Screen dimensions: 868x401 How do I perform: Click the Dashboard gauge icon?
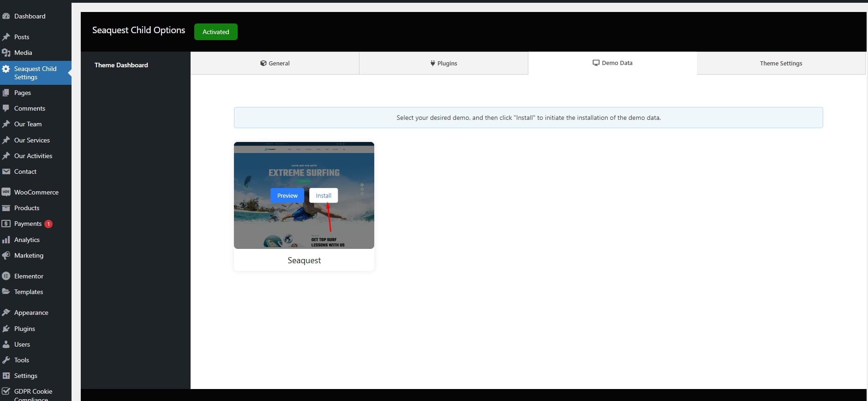coord(6,16)
